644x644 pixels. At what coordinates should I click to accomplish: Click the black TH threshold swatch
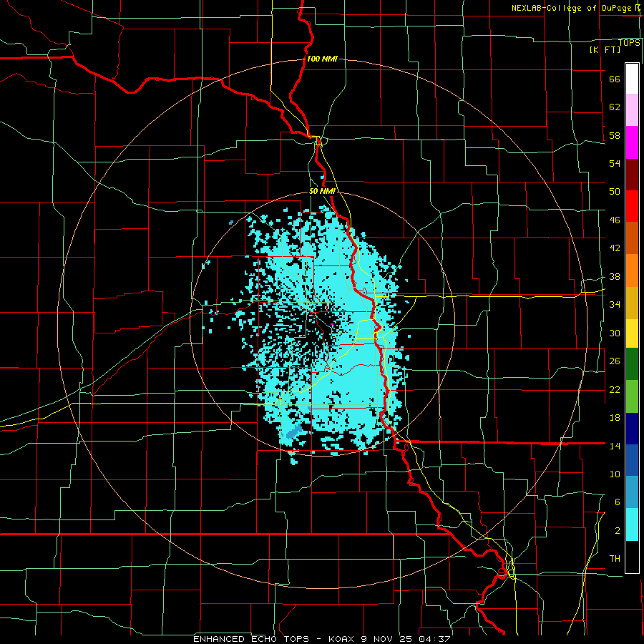click(632, 557)
